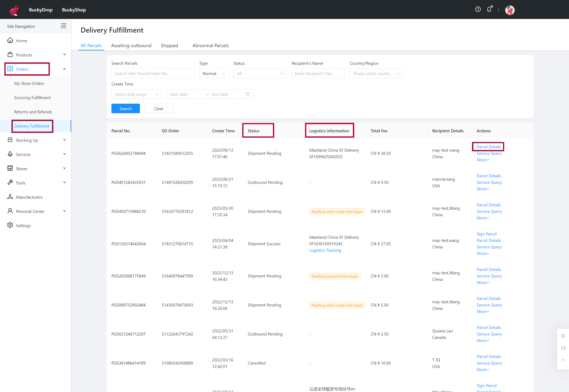Click the Orders sidebar icon

(x=9, y=69)
